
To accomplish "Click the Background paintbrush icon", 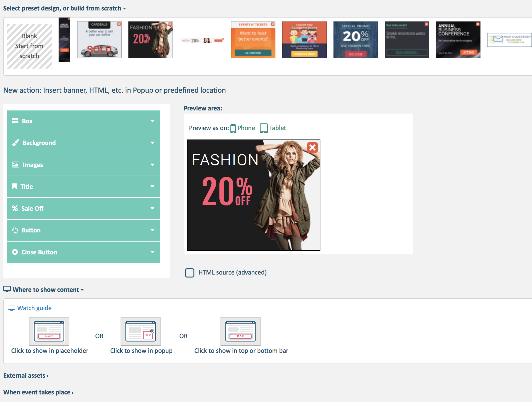I will point(15,143).
